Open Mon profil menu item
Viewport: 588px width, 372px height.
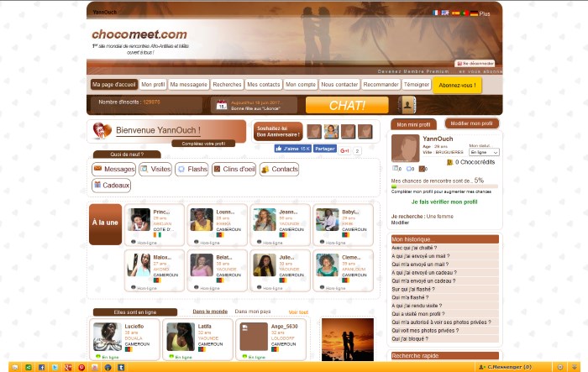point(153,84)
